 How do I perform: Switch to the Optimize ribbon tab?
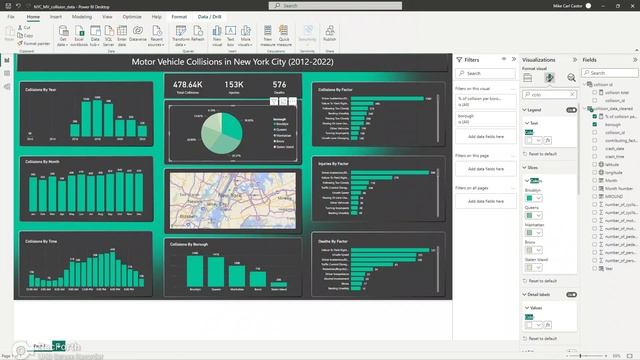click(132, 17)
